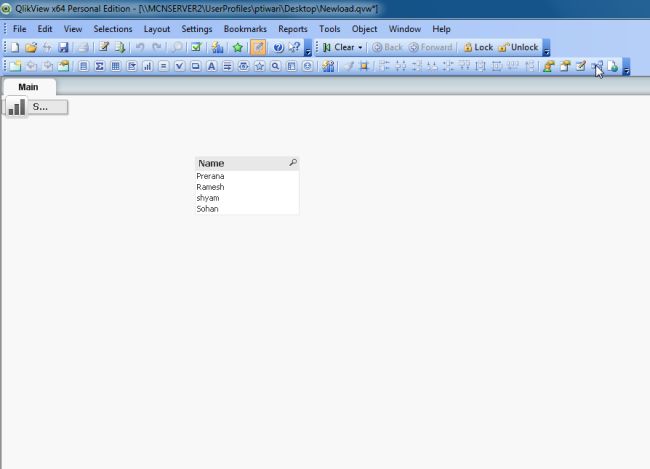Screen dimensions: 650x469
Task: Create a List Box object
Action: [83, 66]
